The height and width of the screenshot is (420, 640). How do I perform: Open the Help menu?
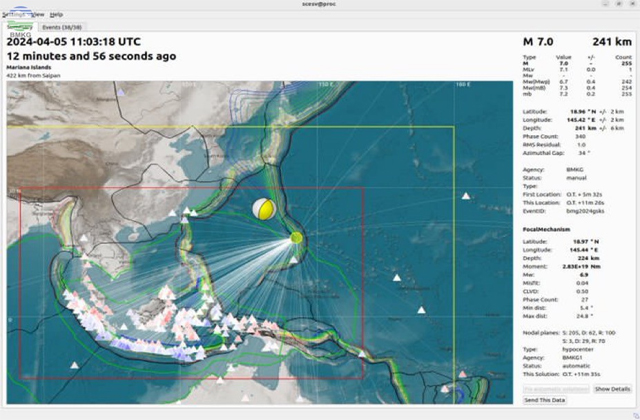tap(56, 15)
